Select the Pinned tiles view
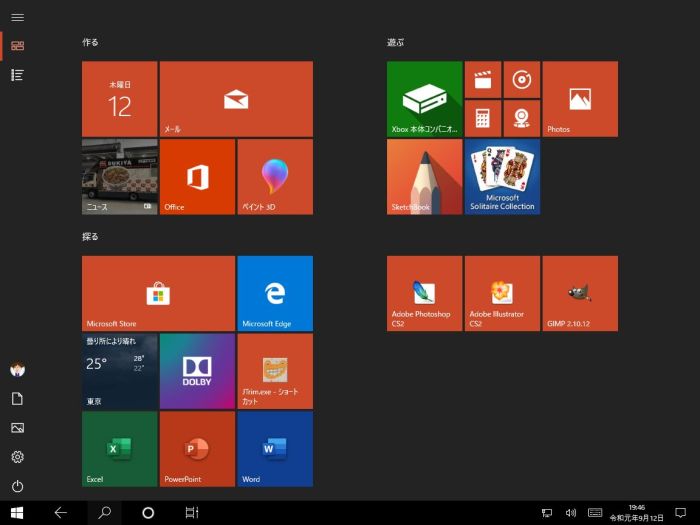This screenshot has width=700, height=525. [x=17, y=46]
